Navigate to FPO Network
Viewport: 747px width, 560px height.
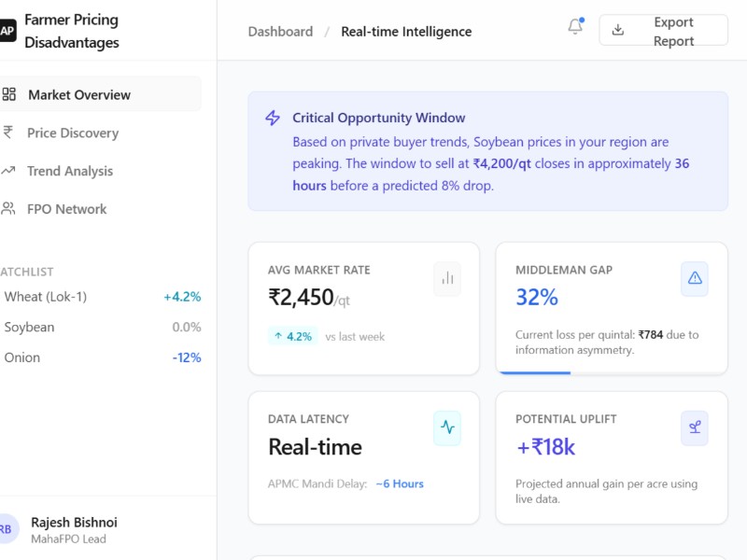click(67, 209)
